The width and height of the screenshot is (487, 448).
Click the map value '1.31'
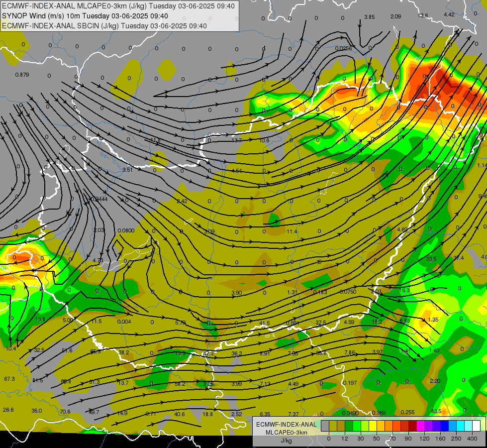(292, 292)
